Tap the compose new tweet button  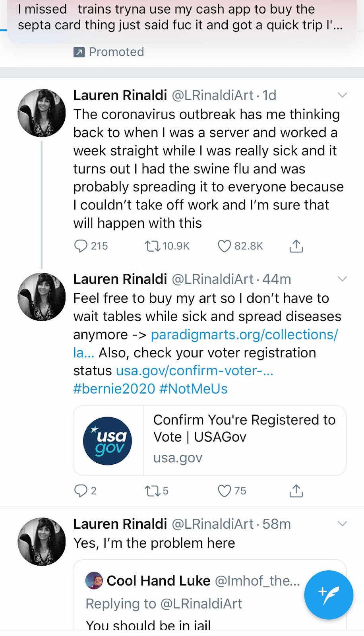329,595
